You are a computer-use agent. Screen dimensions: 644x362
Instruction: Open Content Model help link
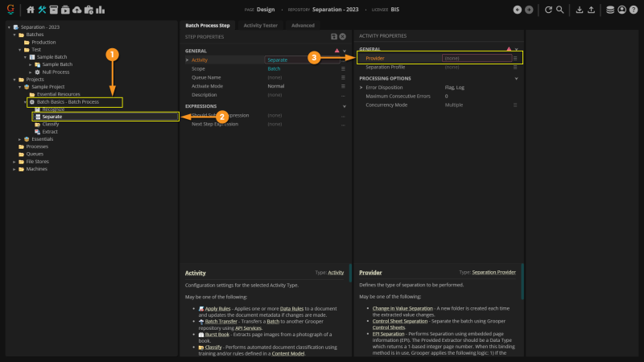(288, 353)
